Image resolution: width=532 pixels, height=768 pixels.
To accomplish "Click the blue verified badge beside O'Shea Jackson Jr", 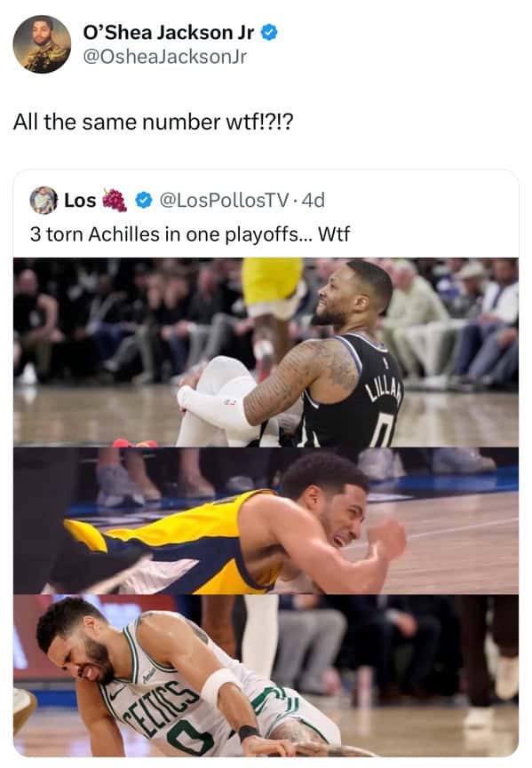I will (x=269, y=33).
